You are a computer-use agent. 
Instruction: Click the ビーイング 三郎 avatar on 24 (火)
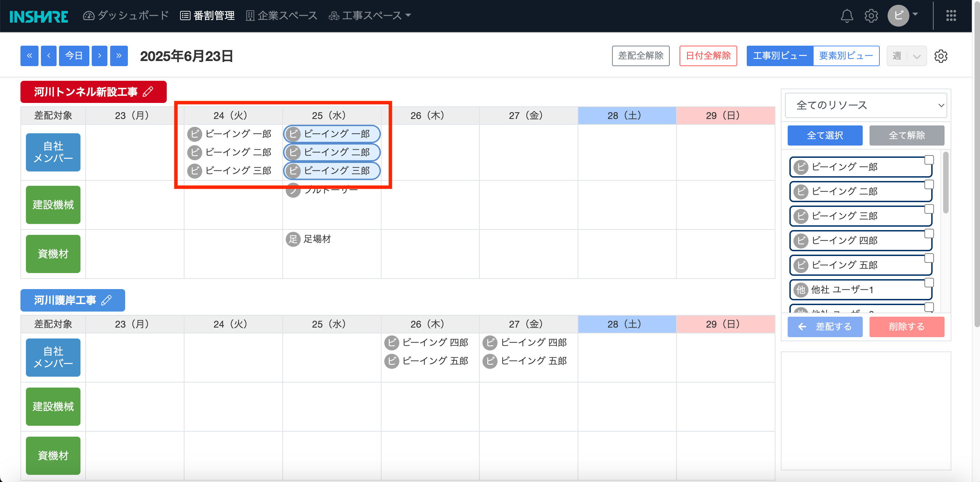(194, 170)
